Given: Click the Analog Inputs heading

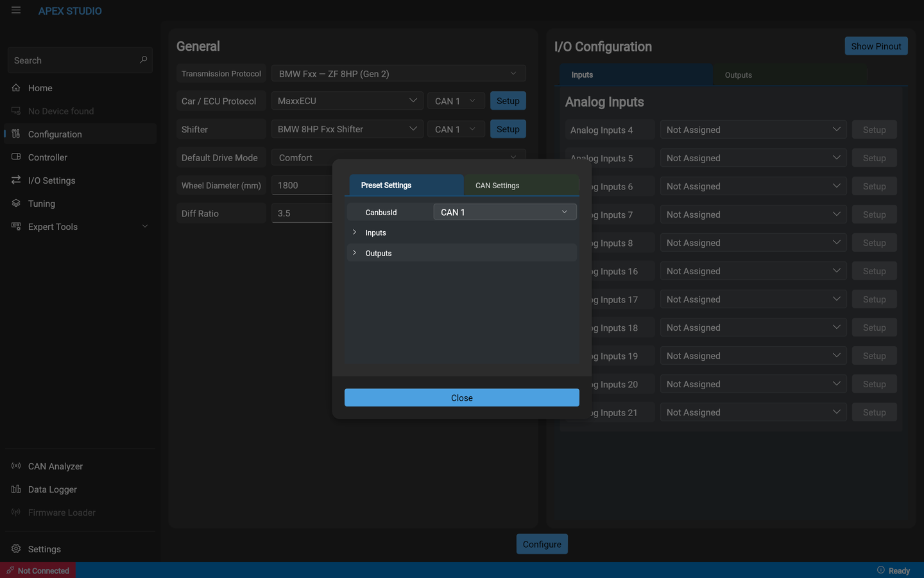Looking at the screenshot, I should (x=604, y=102).
